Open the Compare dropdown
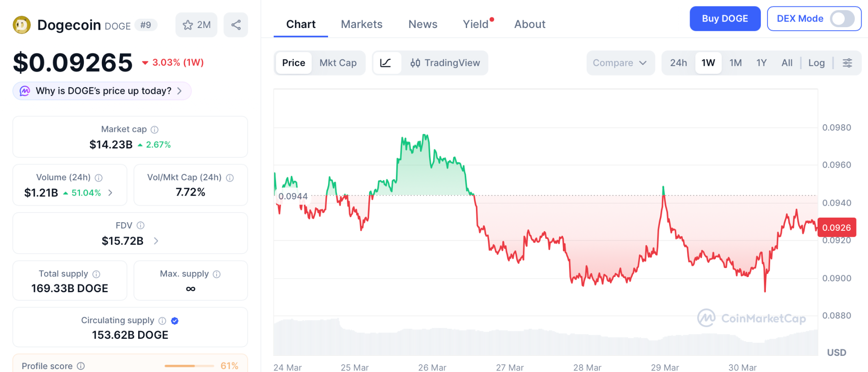The height and width of the screenshot is (372, 868). click(x=620, y=63)
